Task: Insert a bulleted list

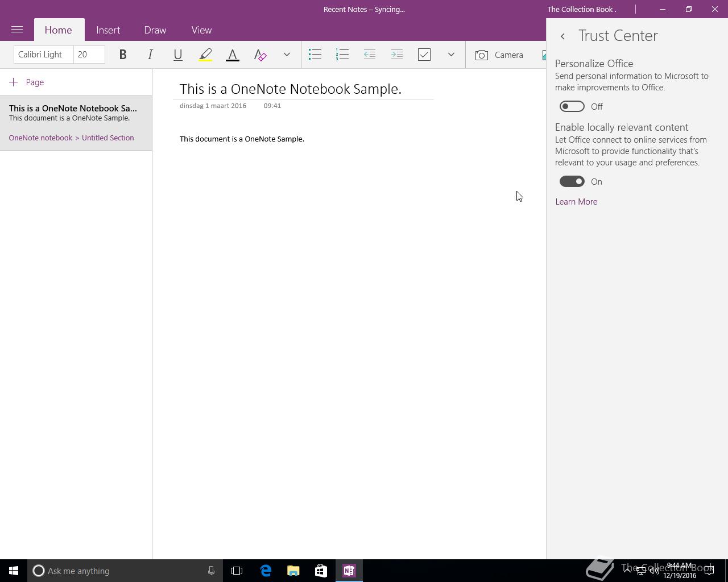Action: (x=315, y=55)
